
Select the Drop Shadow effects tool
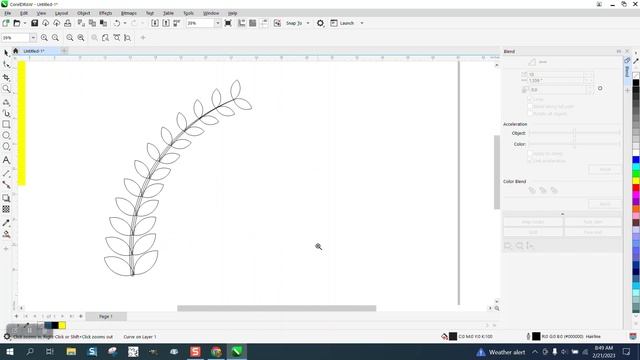click(6, 198)
